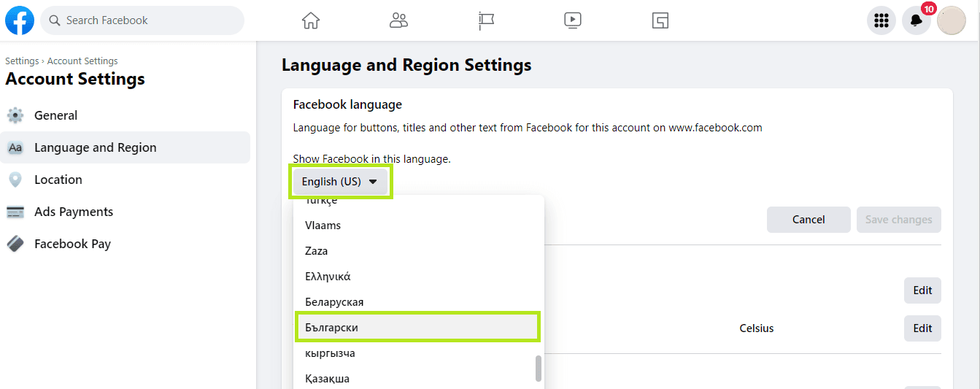The height and width of the screenshot is (389, 980).
Task: Select Location in the settings sidebar
Action: (x=125, y=180)
